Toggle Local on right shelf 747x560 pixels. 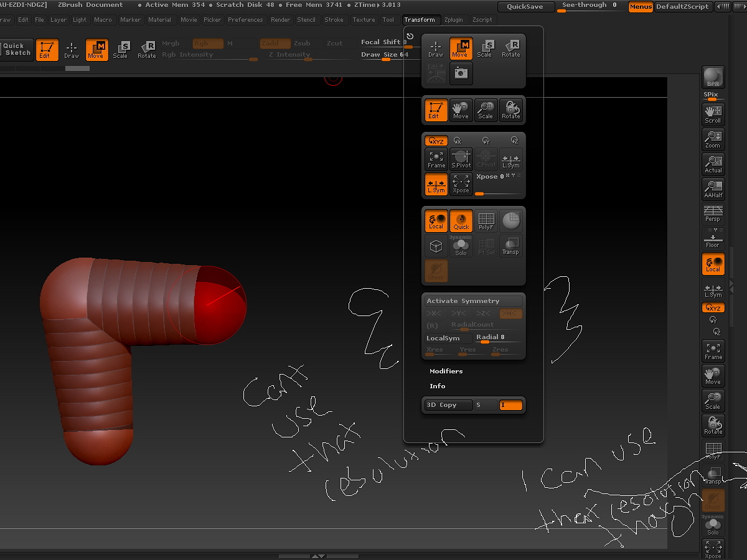pos(713,264)
